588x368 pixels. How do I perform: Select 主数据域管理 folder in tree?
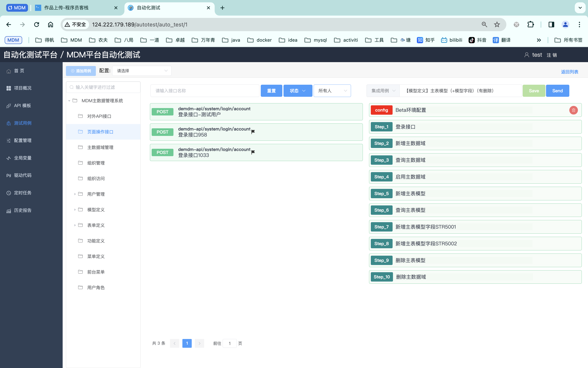pyautogui.click(x=103, y=147)
